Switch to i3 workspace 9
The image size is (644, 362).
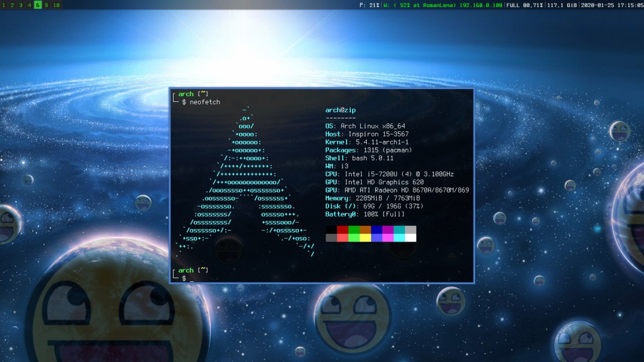click(46, 5)
